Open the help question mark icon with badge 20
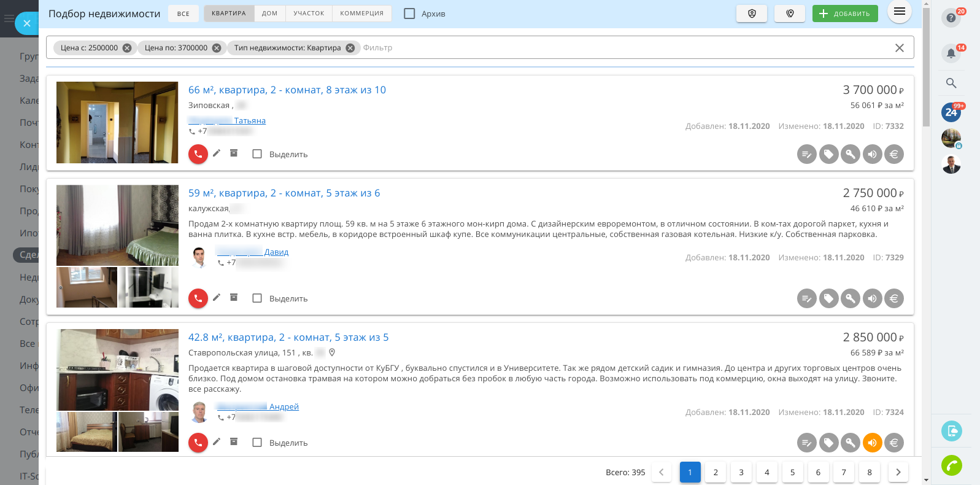 [951, 17]
